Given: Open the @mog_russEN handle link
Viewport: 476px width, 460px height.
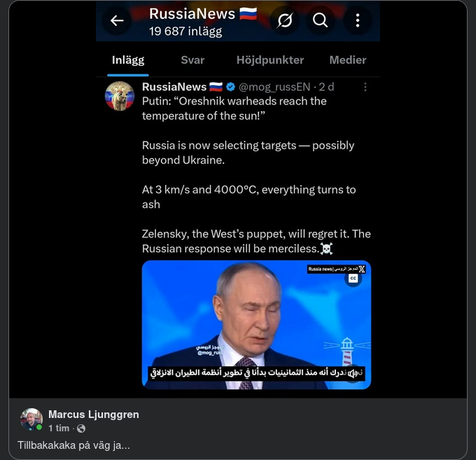Looking at the screenshot, I should click(274, 87).
